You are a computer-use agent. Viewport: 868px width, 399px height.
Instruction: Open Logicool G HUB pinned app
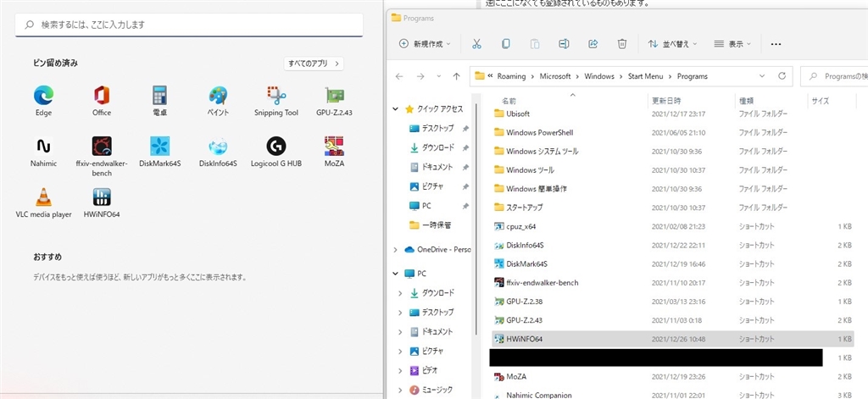[276, 152]
